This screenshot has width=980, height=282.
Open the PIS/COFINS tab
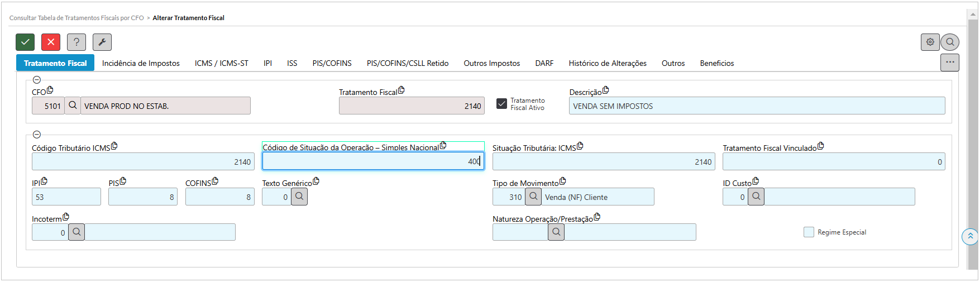(x=332, y=63)
